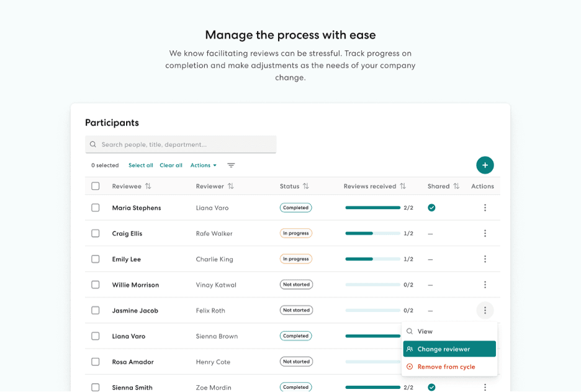Toggle the select-all header checkbox
Viewport: 581px width, 392px height.
(96, 186)
